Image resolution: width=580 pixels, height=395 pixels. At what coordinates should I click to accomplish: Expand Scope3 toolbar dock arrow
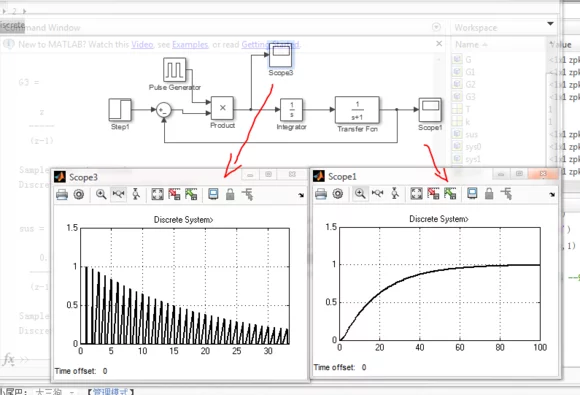(x=301, y=195)
